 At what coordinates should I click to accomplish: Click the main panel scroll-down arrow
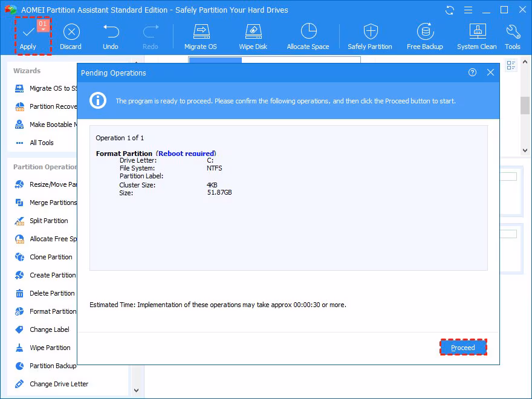(525, 151)
